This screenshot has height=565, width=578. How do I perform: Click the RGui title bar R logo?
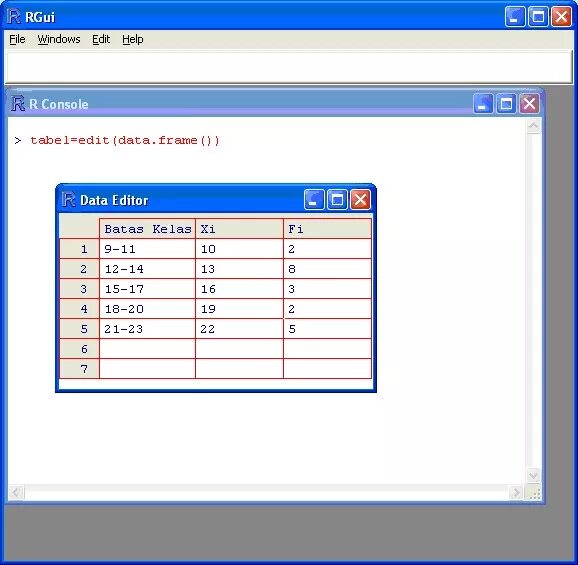14,17
